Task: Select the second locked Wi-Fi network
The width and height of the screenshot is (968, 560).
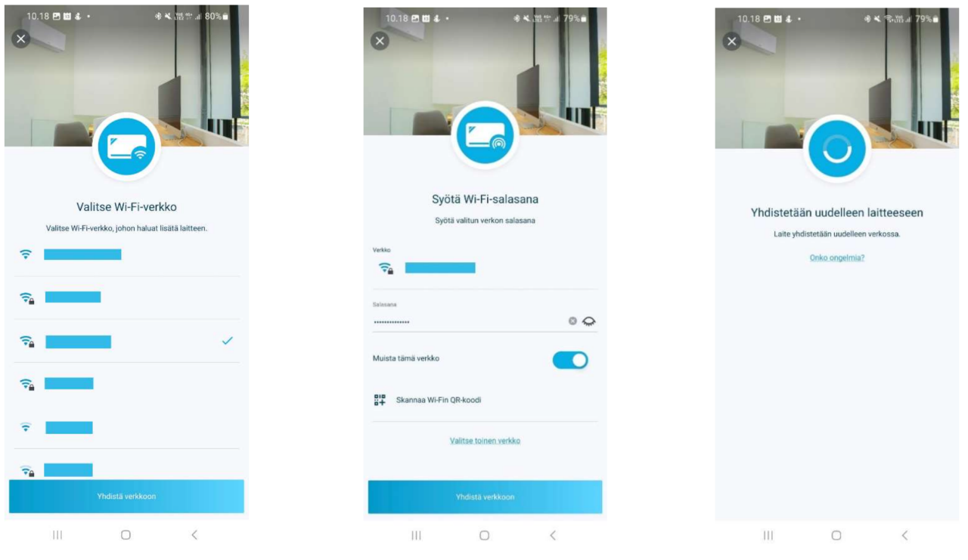Action: (126, 342)
